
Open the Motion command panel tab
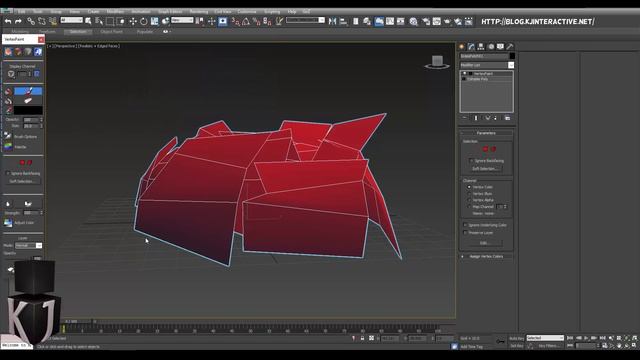click(491, 47)
